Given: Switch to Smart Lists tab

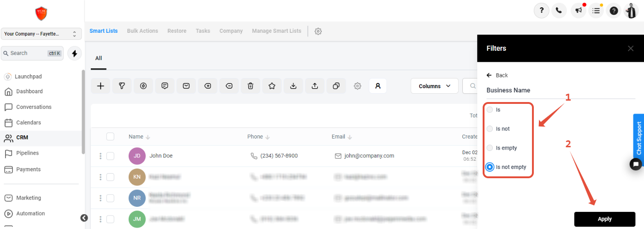Looking at the screenshot, I should pyautogui.click(x=104, y=31).
